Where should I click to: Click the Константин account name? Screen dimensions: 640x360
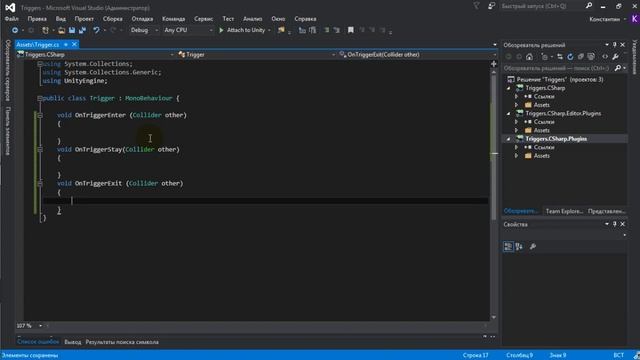pyautogui.click(x=604, y=19)
